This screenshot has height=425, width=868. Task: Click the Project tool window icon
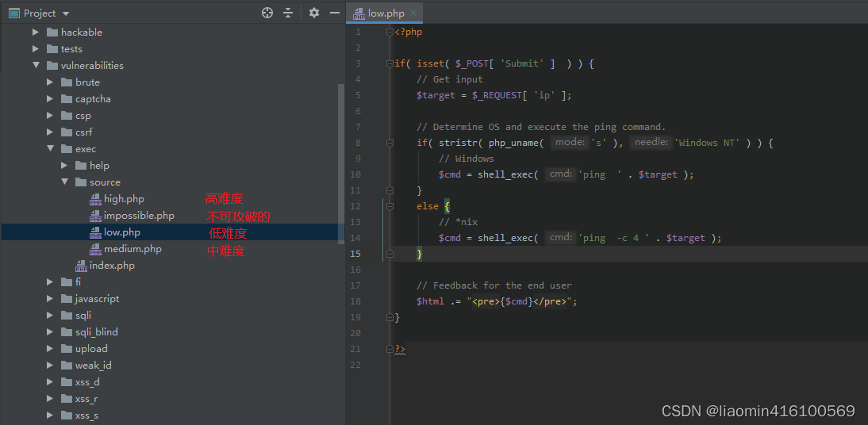pyautogui.click(x=14, y=13)
